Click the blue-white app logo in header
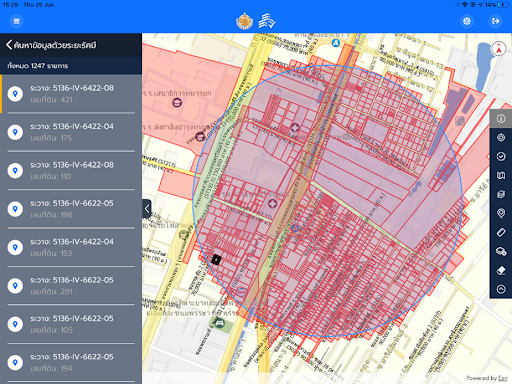This screenshot has width=512, height=384. [267, 21]
